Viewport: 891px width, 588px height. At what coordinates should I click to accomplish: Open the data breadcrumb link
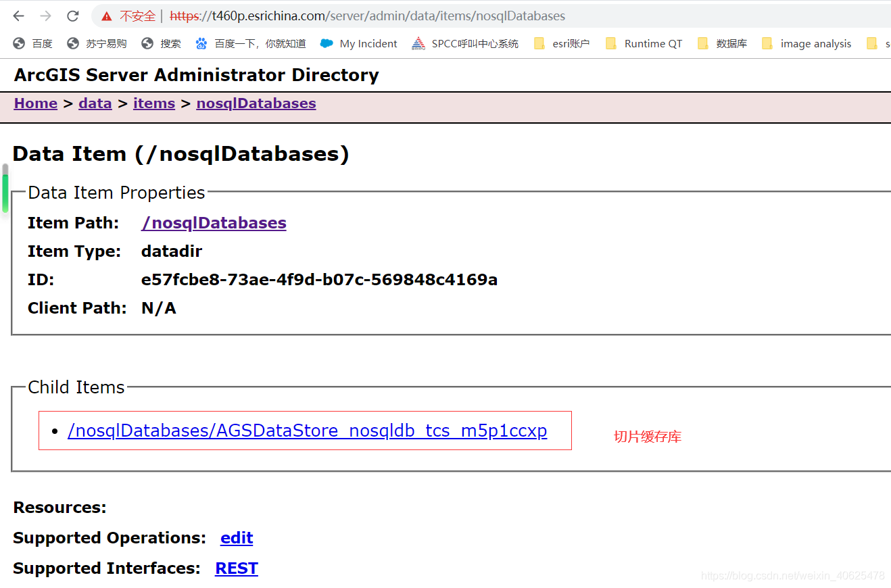[x=95, y=103]
